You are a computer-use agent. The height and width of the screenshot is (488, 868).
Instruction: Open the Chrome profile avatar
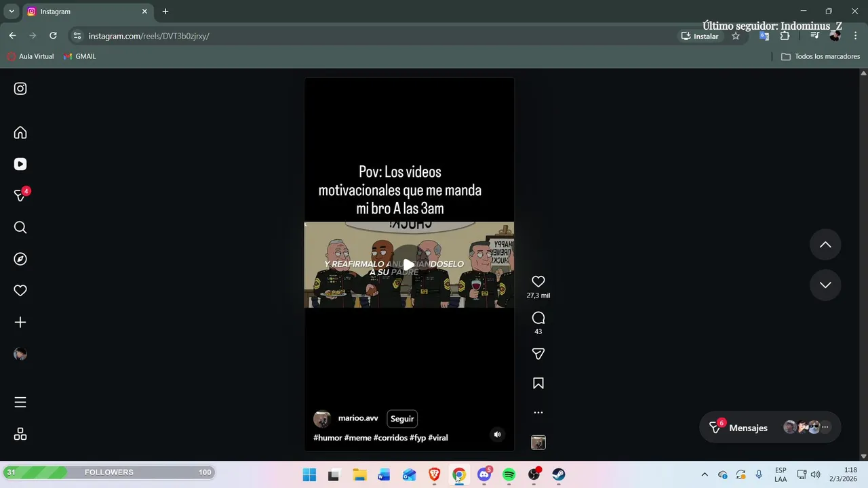point(835,36)
